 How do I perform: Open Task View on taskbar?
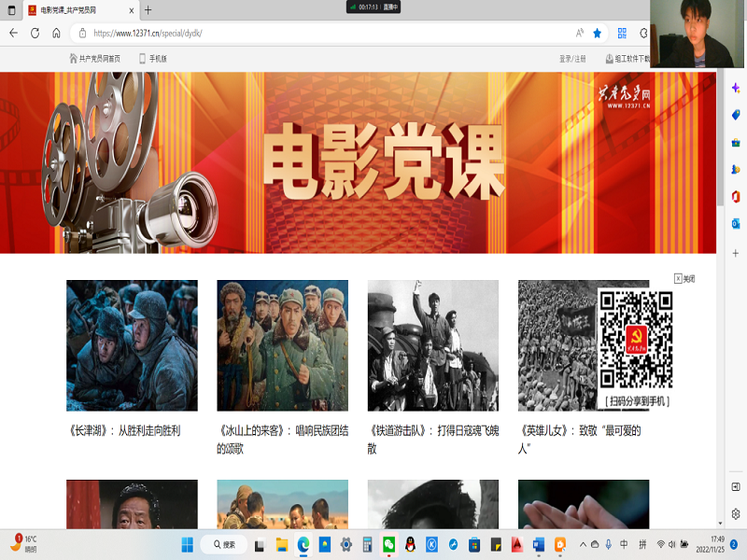pos(260,544)
